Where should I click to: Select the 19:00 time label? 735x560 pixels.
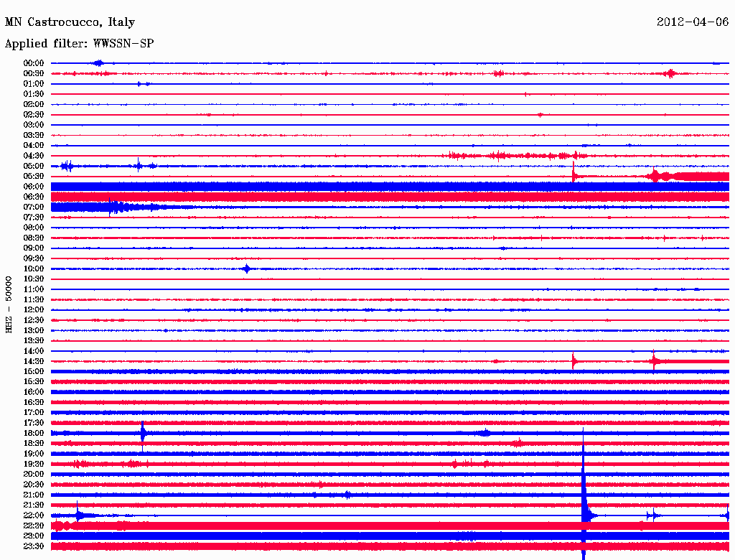click(x=34, y=454)
